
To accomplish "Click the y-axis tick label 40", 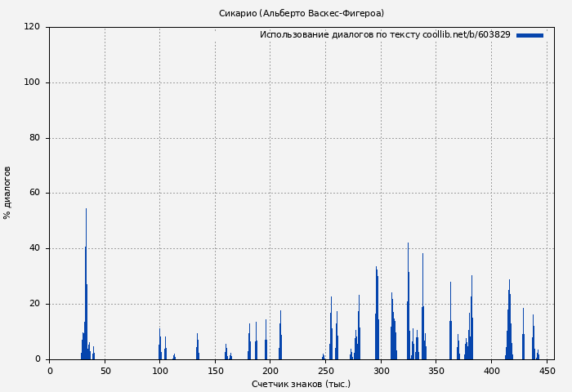I will pos(34,248).
